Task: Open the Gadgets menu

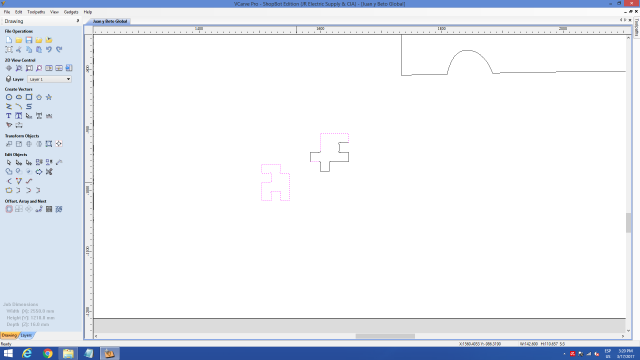Action: [71, 12]
